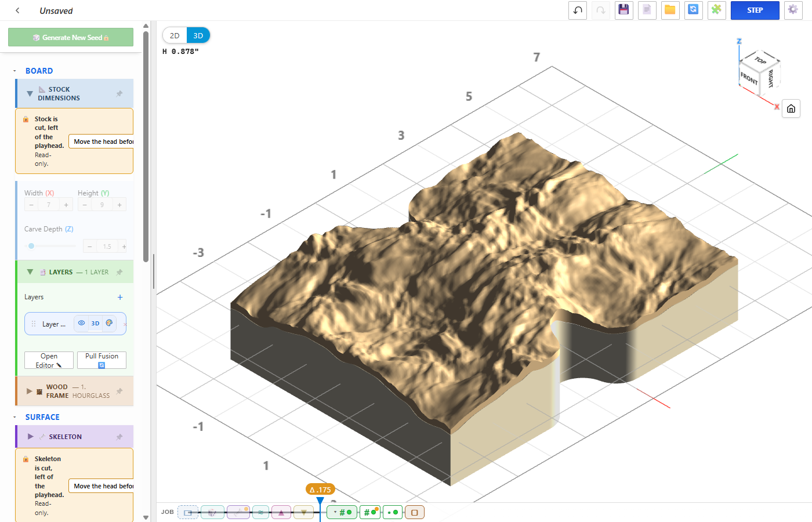
Task: Pin the Skeleton section
Action: 119,437
